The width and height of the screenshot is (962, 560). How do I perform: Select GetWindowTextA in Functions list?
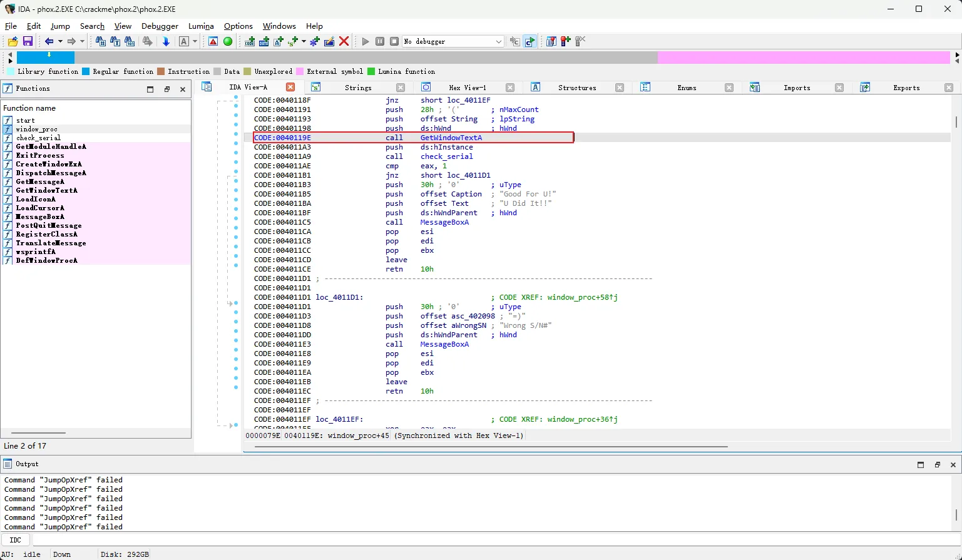pyautogui.click(x=47, y=190)
